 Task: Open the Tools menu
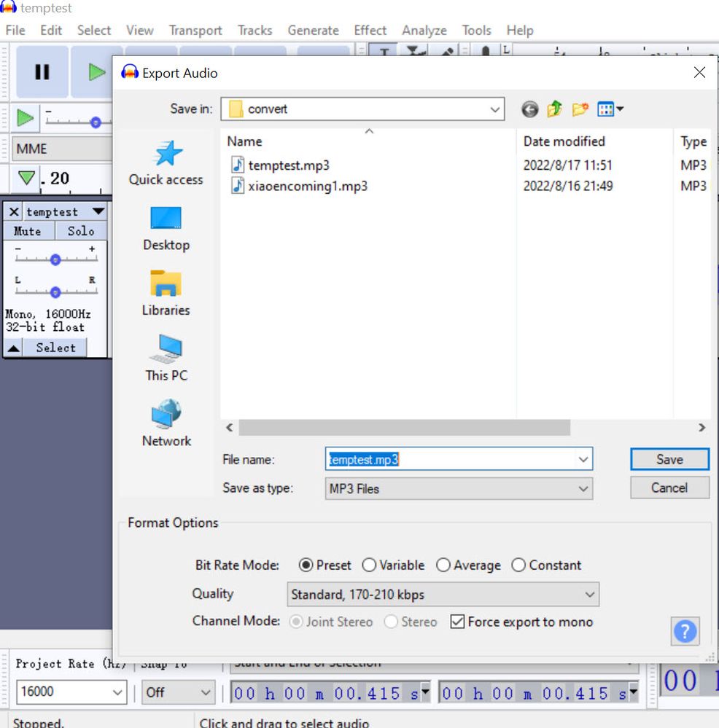pyautogui.click(x=477, y=31)
